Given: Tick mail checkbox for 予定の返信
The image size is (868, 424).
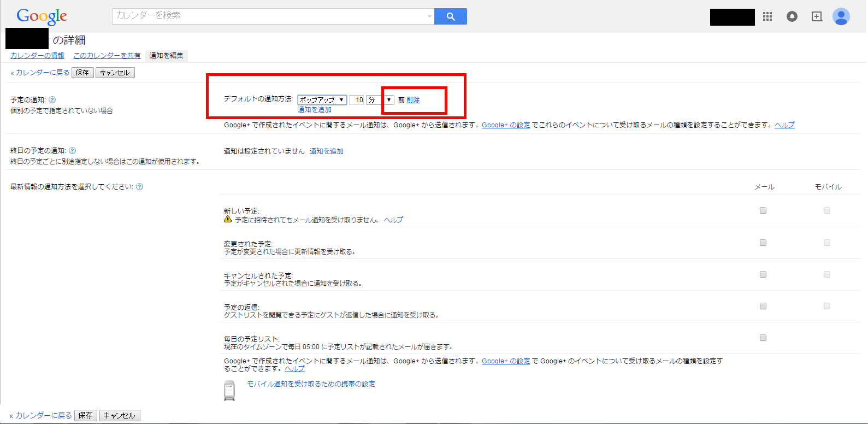Looking at the screenshot, I should (763, 306).
